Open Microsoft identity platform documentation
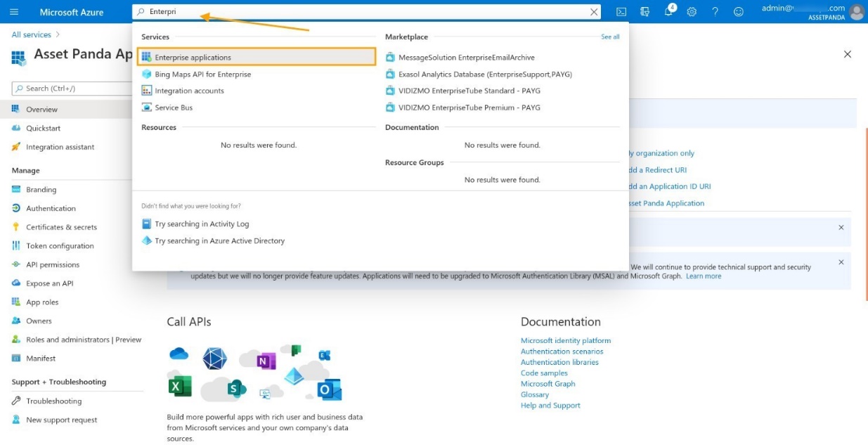 point(566,341)
